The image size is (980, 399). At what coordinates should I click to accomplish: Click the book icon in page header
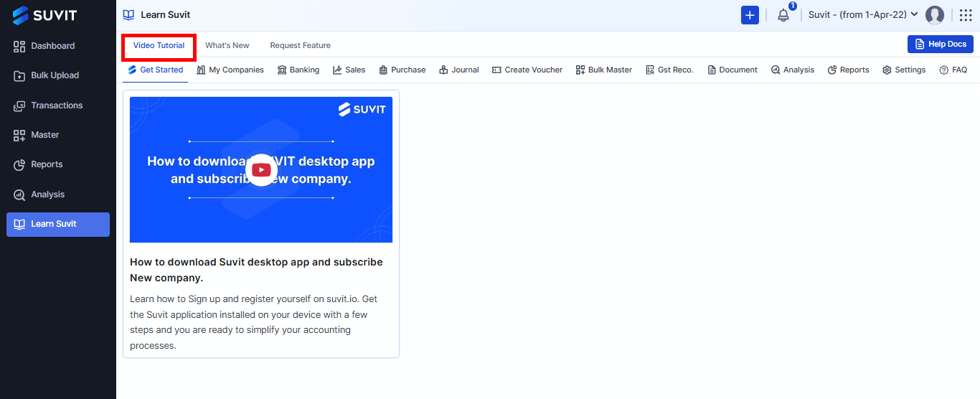point(128,14)
